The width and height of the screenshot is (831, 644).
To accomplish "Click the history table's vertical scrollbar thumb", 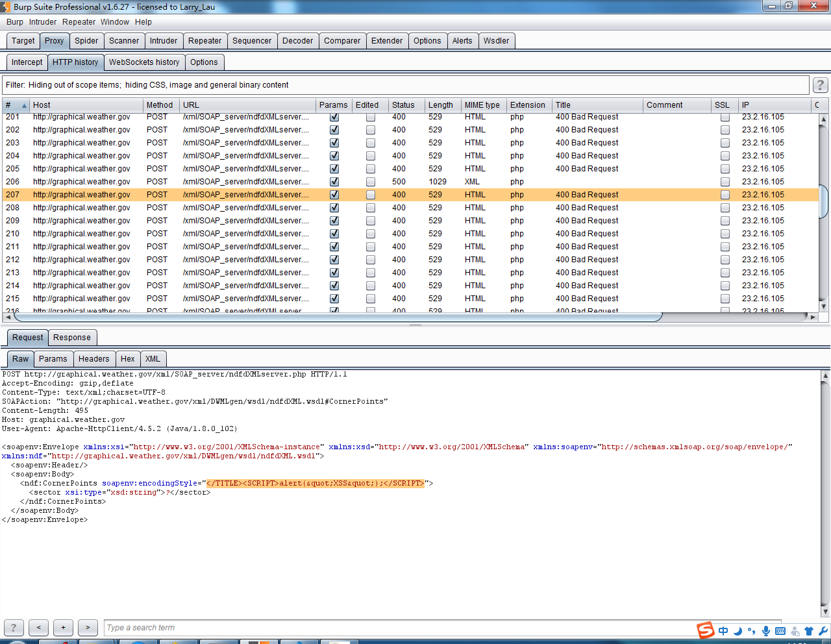I will coord(824,202).
